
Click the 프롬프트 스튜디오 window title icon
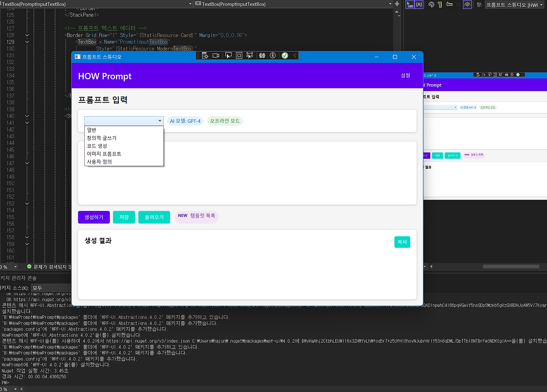[x=77, y=57]
